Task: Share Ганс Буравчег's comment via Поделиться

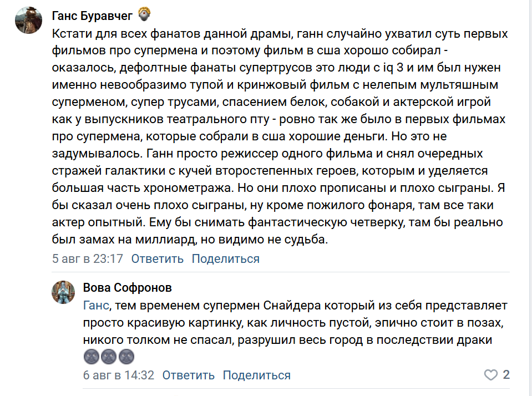Action: [x=225, y=258]
